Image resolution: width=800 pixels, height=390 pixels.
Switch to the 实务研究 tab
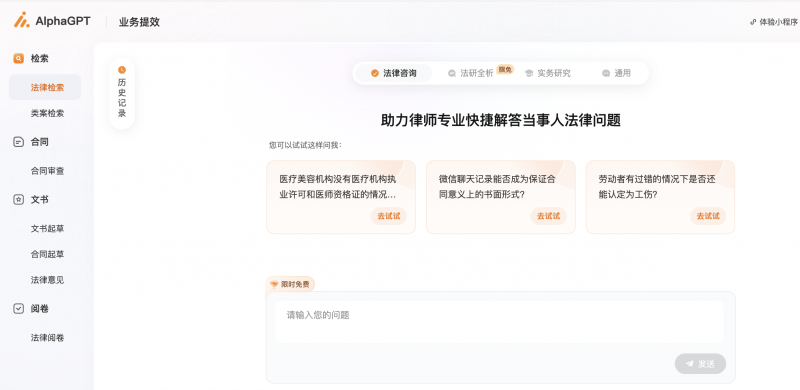click(548, 73)
